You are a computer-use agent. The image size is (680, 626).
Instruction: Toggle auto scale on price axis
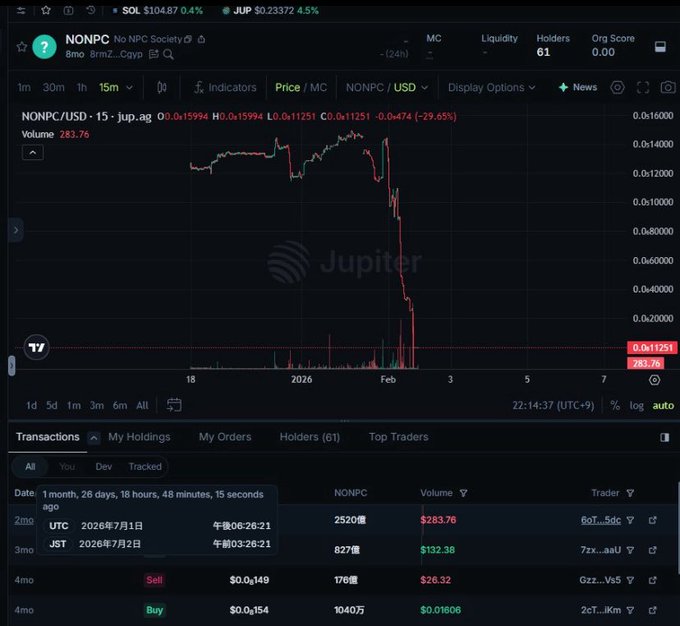coord(663,406)
